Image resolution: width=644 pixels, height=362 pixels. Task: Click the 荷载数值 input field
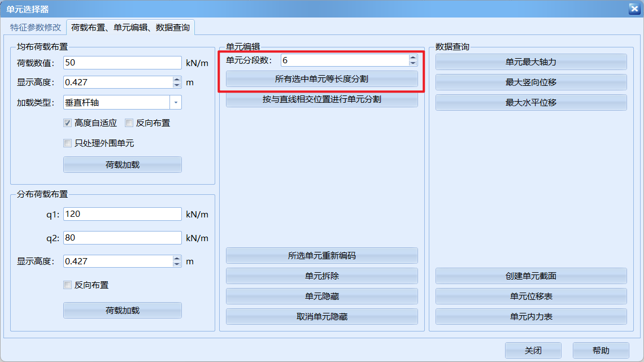(122, 63)
